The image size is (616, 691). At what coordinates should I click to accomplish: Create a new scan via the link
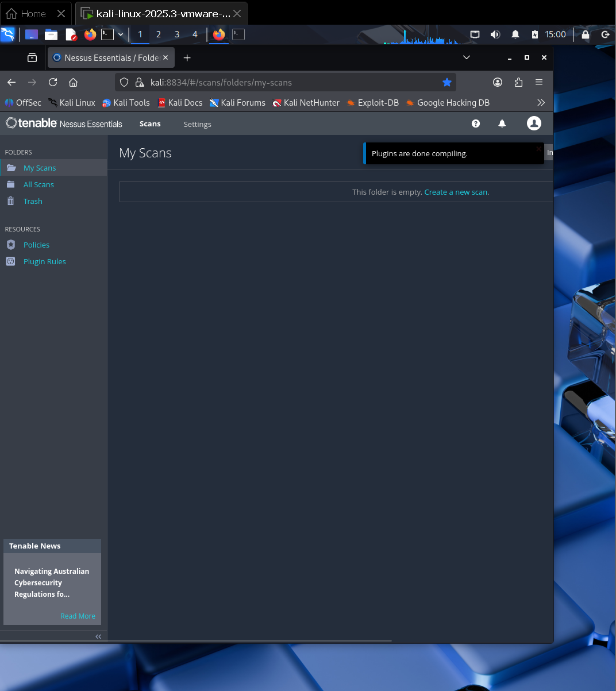pyautogui.click(x=456, y=192)
